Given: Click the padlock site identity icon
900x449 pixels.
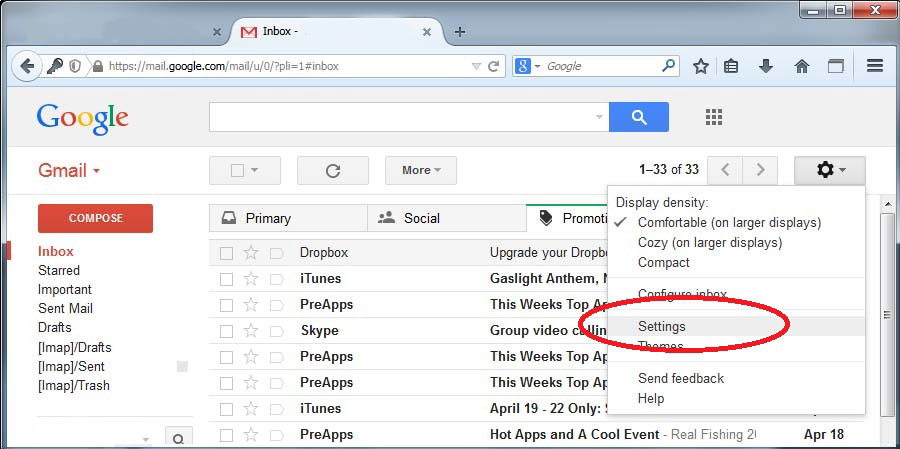Looking at the screenshot, I should tap(98, 66).
